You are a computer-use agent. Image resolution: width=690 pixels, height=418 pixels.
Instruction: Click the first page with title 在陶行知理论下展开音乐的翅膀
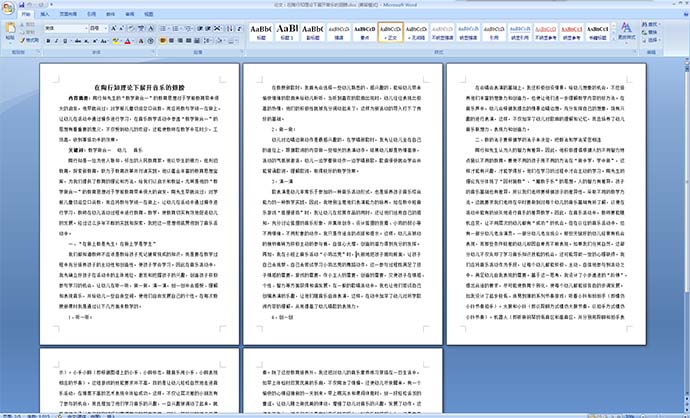click(139, 204)
